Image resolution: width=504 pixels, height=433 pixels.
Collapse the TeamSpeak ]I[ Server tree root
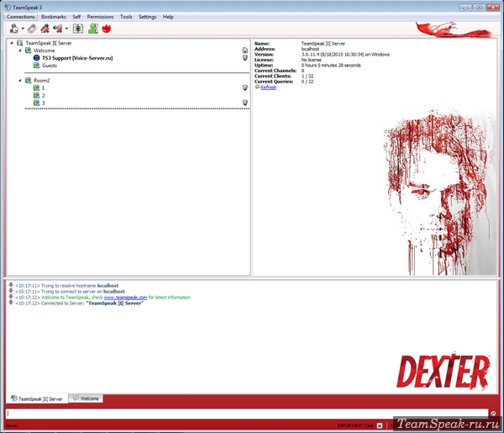click(x=12, y=43)
